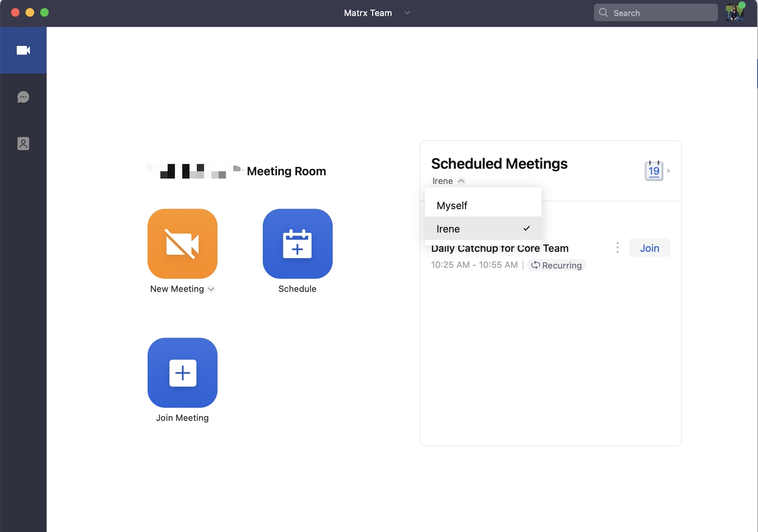The width and height of the screenshot is (758, 532).
Task: Expand the New Meeting options chevron
Action: click(211, 289)
